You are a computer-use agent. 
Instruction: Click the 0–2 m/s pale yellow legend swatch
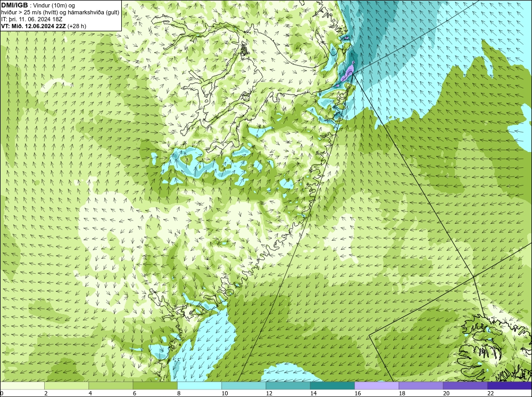pyautogui.click(x=22, y=385)
